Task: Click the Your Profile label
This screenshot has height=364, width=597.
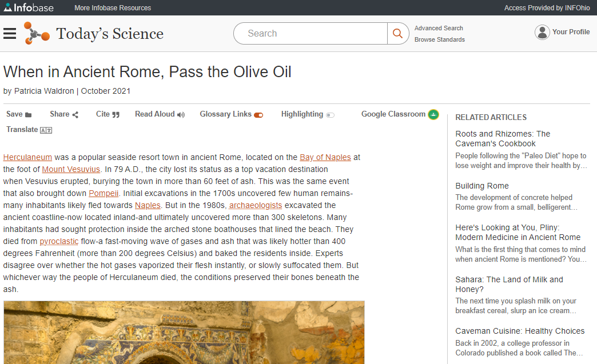Action: click(x=571, y=33)
